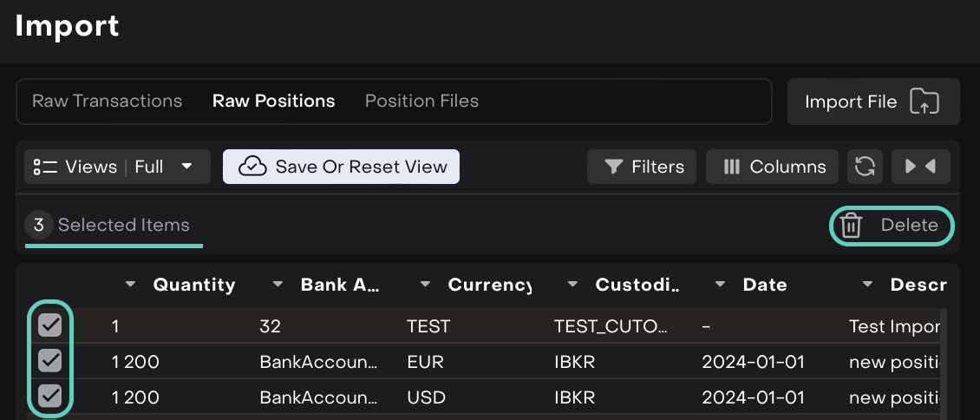Screen dimensions: 980x420
Task: Click the refresh table icon
Action: 865,167
